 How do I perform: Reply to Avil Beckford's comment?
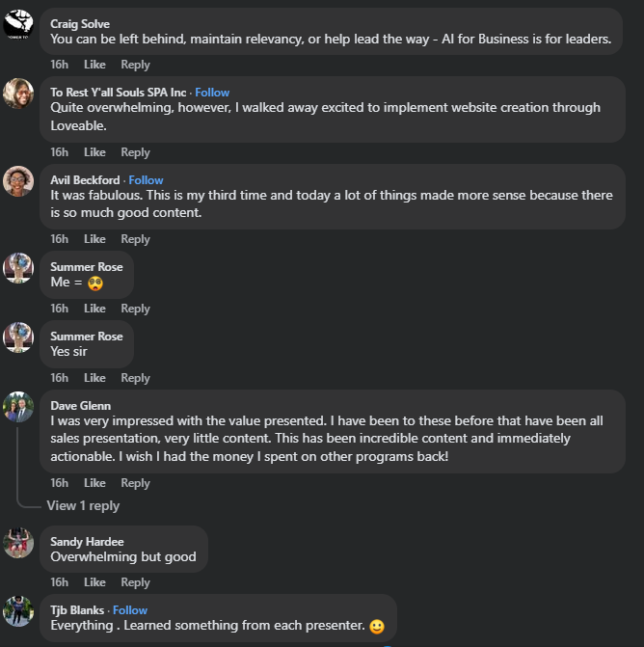[135, 239]
